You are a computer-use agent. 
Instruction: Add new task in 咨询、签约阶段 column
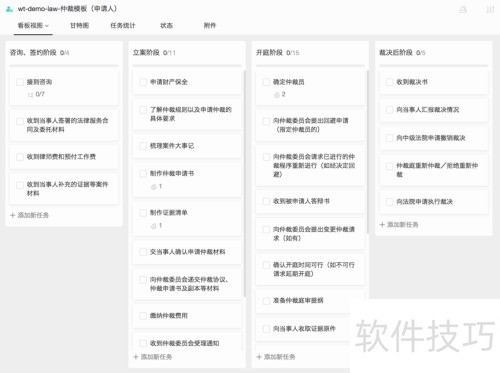click(29, 215)
